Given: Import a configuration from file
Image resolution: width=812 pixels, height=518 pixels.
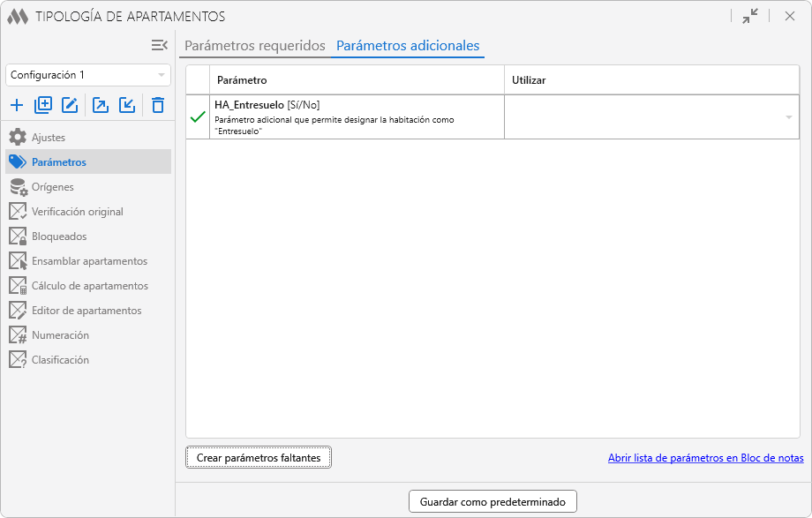Looking at the screenshot, I should click(127, 106).
